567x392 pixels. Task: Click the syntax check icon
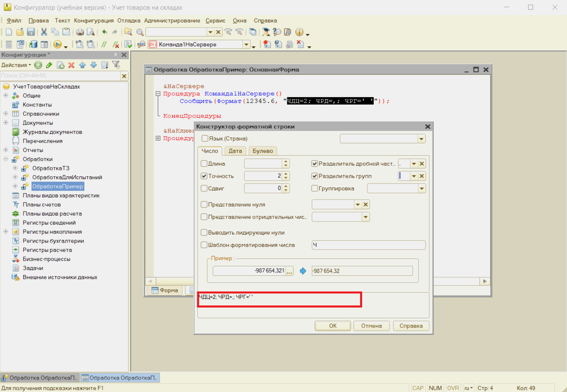click(128, 45)
